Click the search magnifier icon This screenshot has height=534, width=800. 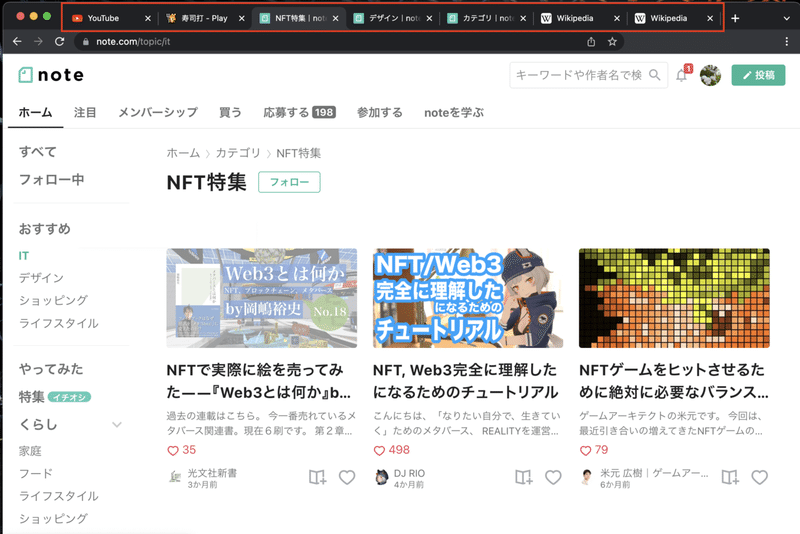point(655,75)
